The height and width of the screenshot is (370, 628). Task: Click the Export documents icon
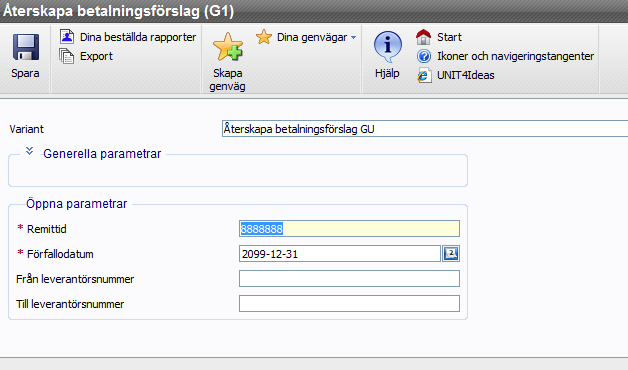(x=66, y=56)
